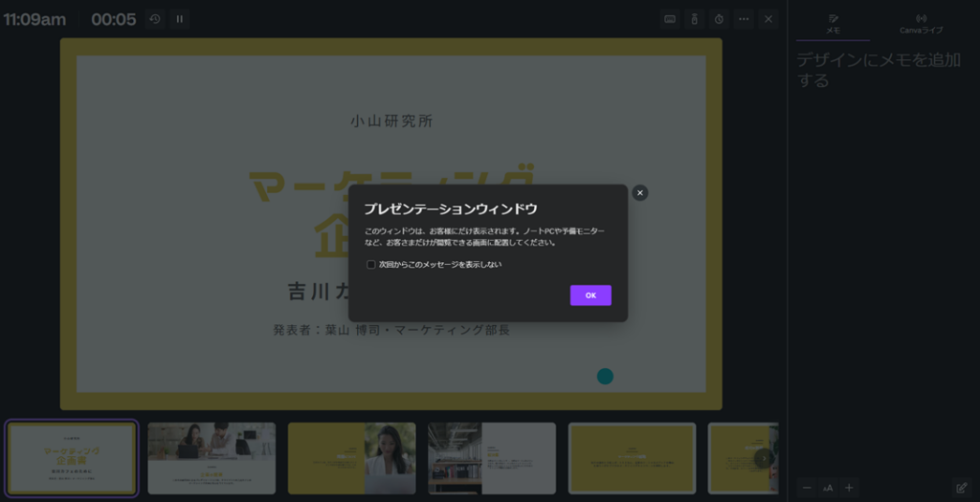Decrease notes font size with minus
This screenshot has width=980, height=502.
[x=806, y=488]
